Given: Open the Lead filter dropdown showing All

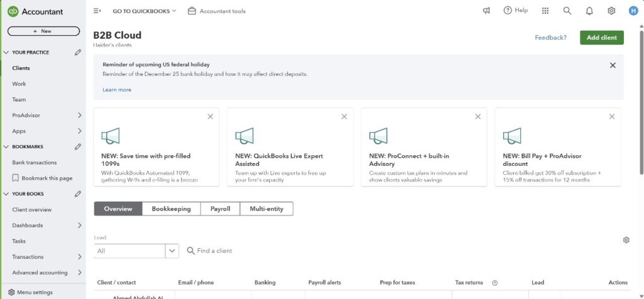Looking at the screenshot, I should pos(136,251).
